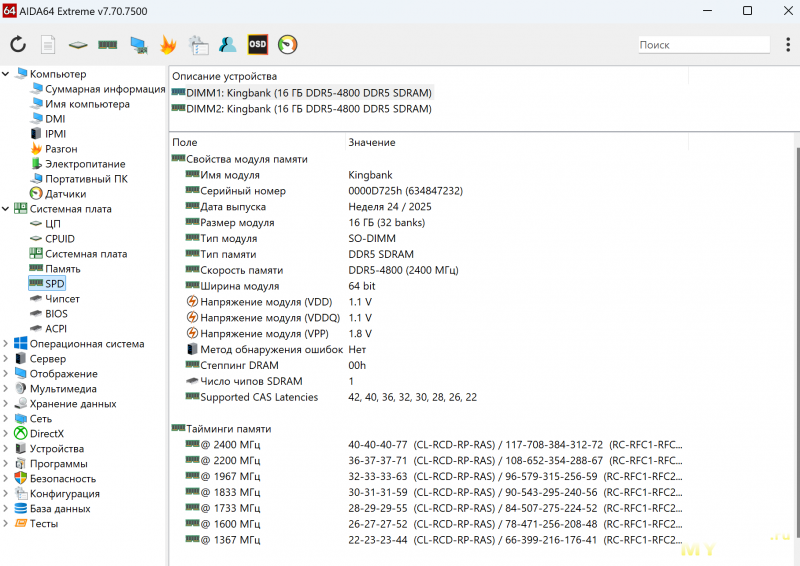Expand the Сервер node
The height and width of the screenshot is (566, 800).
pos(6,359)
